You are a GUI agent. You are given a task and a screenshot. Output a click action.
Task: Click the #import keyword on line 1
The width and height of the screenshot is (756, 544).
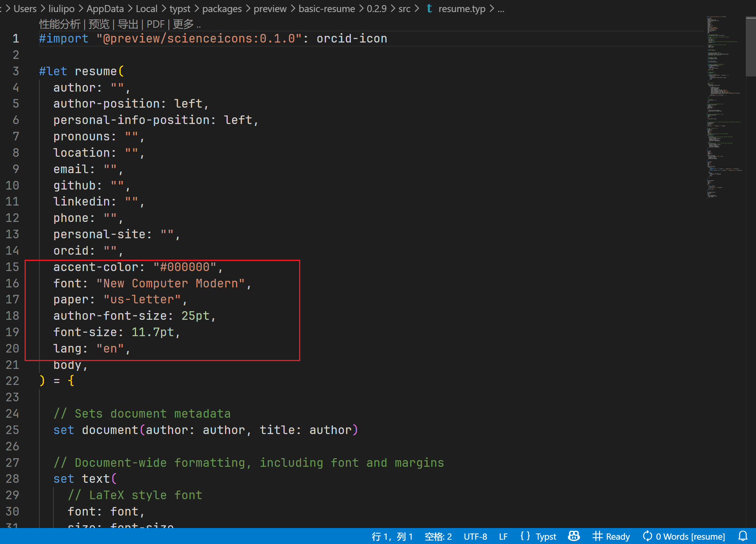coord(64,38)
